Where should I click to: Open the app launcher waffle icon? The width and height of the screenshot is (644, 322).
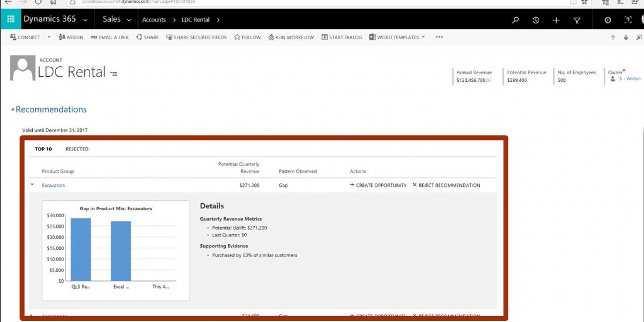(x=11, y=19)
